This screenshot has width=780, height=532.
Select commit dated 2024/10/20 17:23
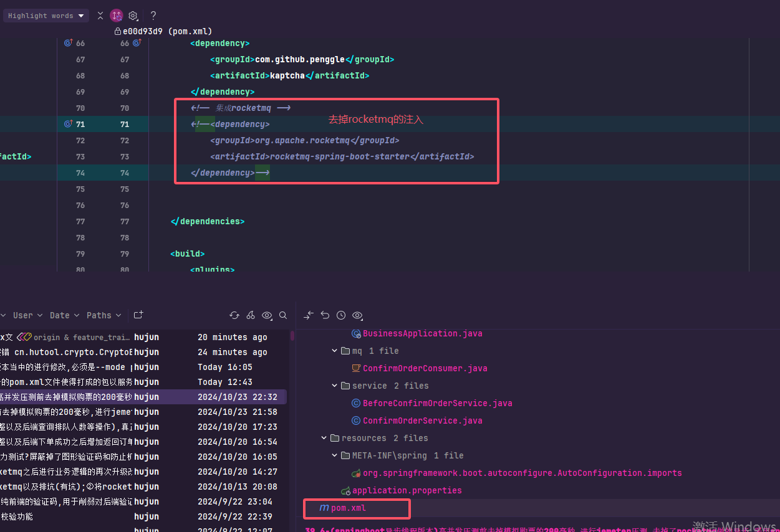coord(143,427)
